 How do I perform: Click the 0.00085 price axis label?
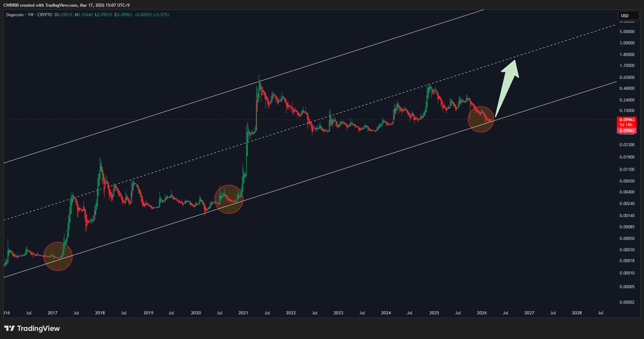627,227
